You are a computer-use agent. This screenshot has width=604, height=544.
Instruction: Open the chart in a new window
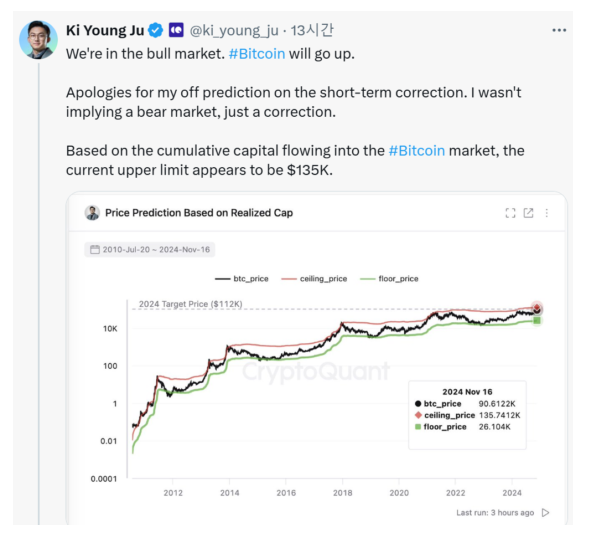click(x=529, y=213)
